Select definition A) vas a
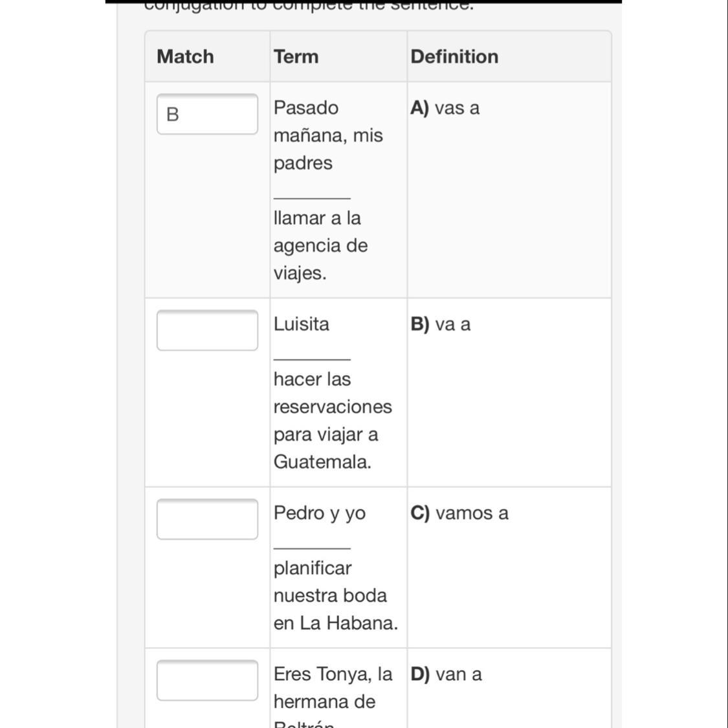 click(445, 107)
